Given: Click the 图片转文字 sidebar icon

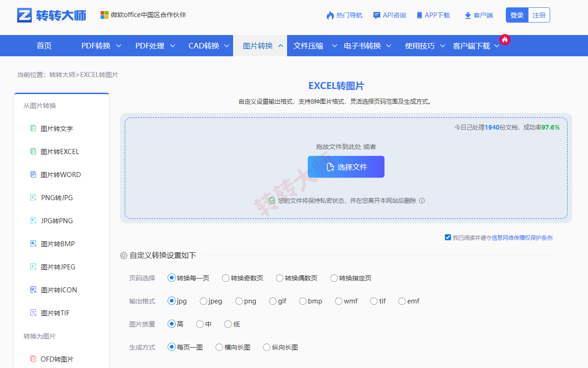Looking at the screenshot, I should coord(33,129).
